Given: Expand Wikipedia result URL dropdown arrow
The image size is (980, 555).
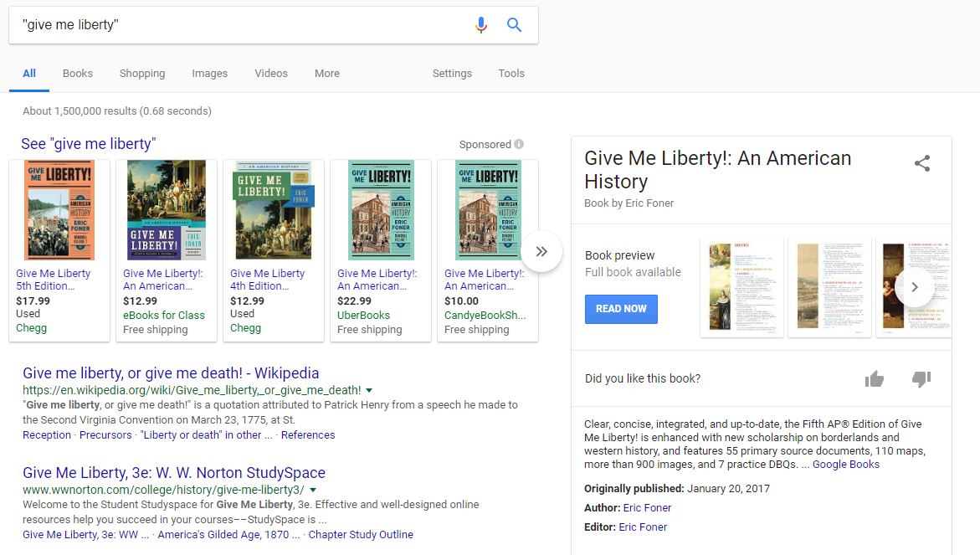Looking at the screenshot, I should point(369,390).
